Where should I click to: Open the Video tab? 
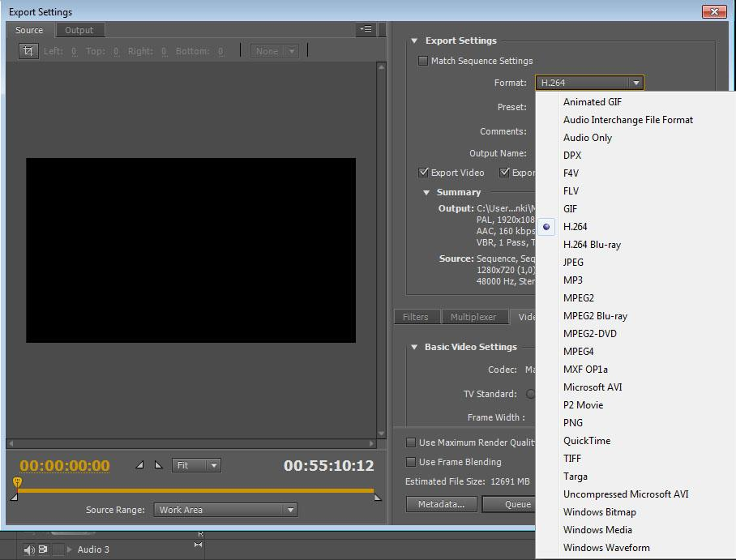coord(524,317)
